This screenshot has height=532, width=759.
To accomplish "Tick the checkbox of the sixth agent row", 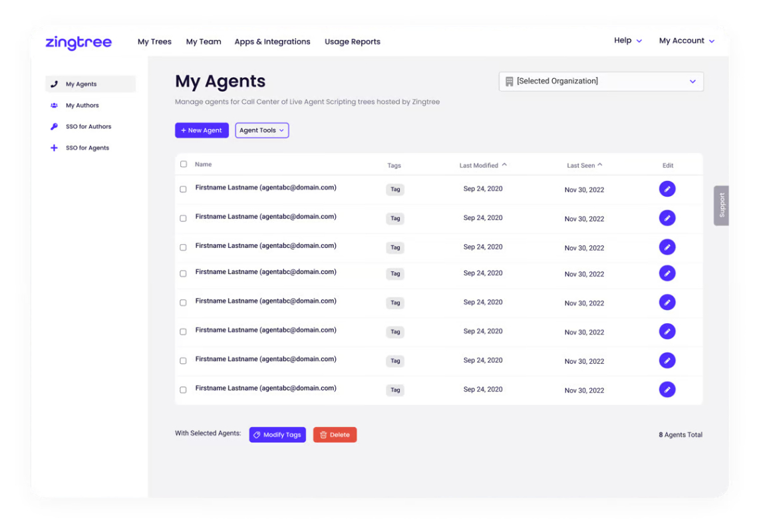I will tap(183, 332).
